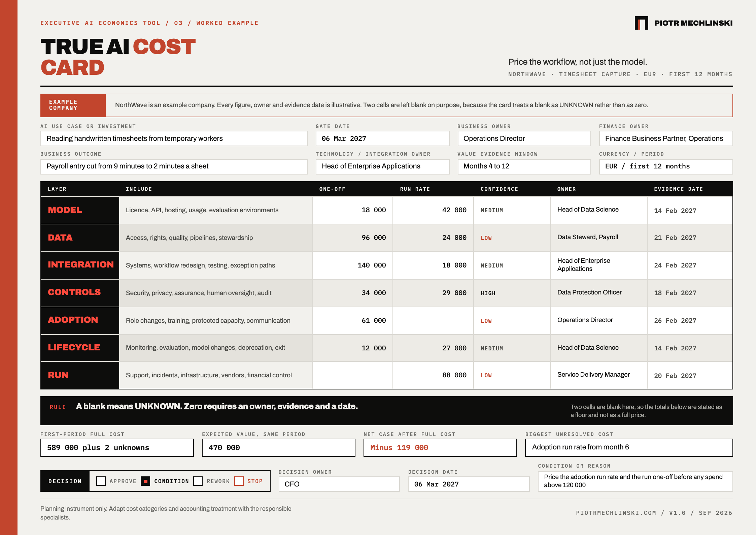Toggle the Condition checkbox
This screenshot has height=535, width=756.
(x=145, y=481)
